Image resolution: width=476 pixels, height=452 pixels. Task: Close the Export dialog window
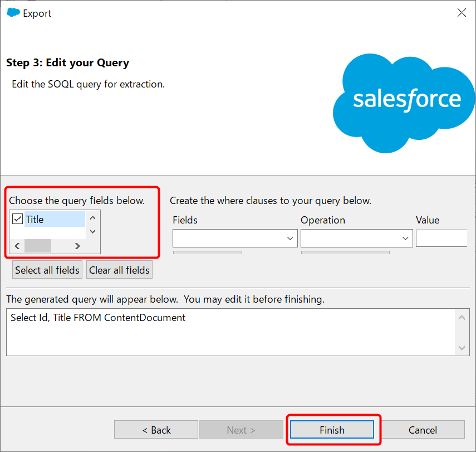click(462, 13)
